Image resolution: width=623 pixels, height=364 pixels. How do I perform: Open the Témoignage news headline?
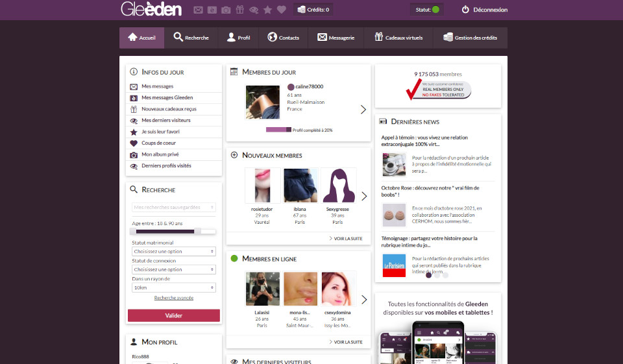tap(429, 241)
